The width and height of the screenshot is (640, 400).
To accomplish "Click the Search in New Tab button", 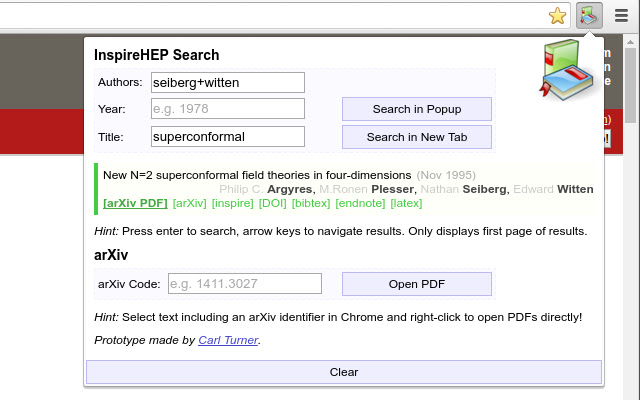I will click(x=417, y=137).
